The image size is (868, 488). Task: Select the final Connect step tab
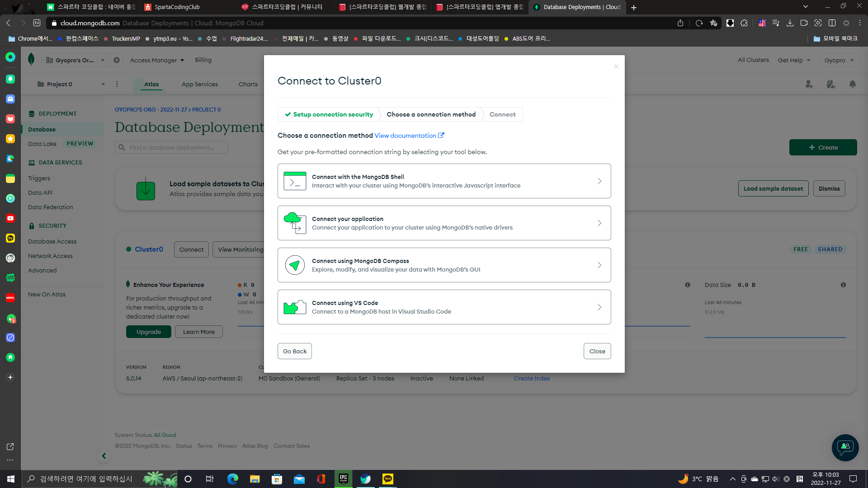(x=502, y=114)
